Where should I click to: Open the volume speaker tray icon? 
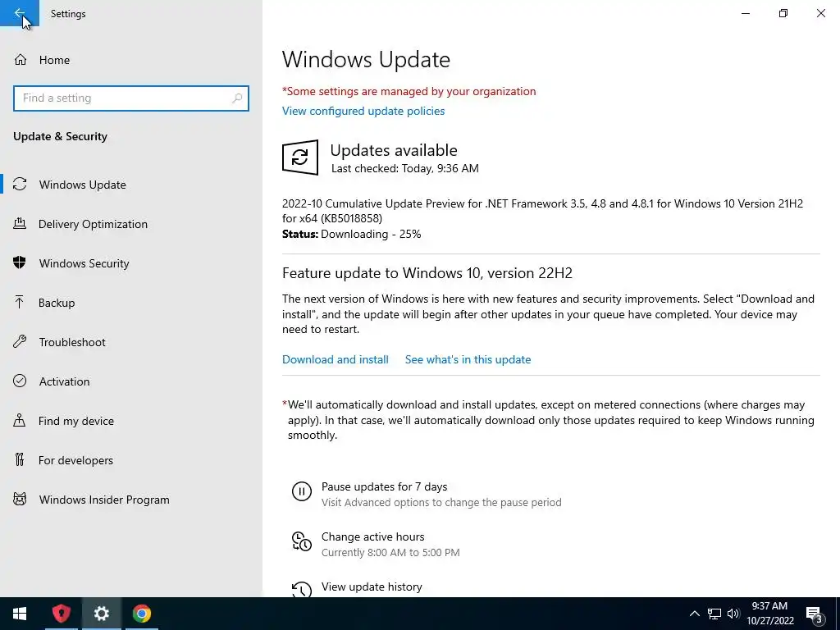[733, 614]
